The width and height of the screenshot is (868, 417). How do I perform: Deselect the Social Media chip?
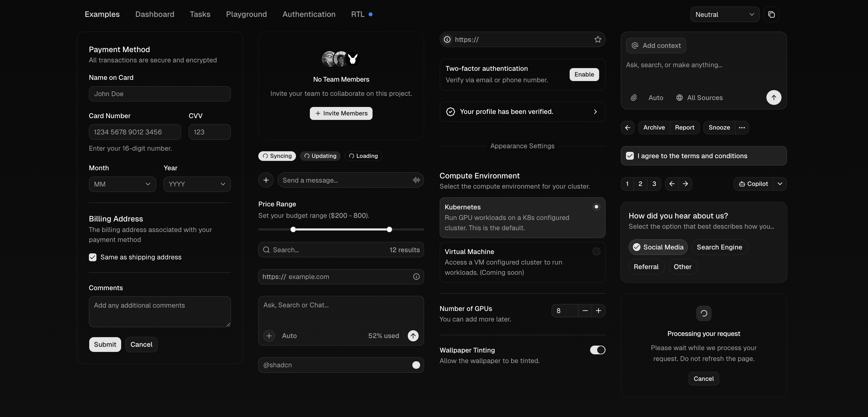(x=658, y=247)
